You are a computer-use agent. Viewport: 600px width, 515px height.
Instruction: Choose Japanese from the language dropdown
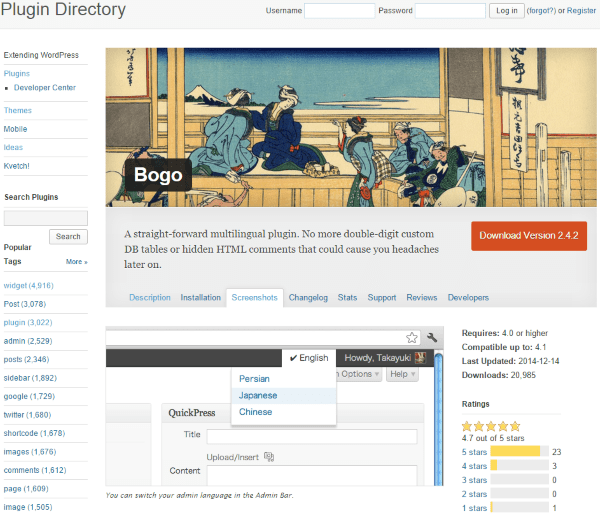tap(257, 395)
